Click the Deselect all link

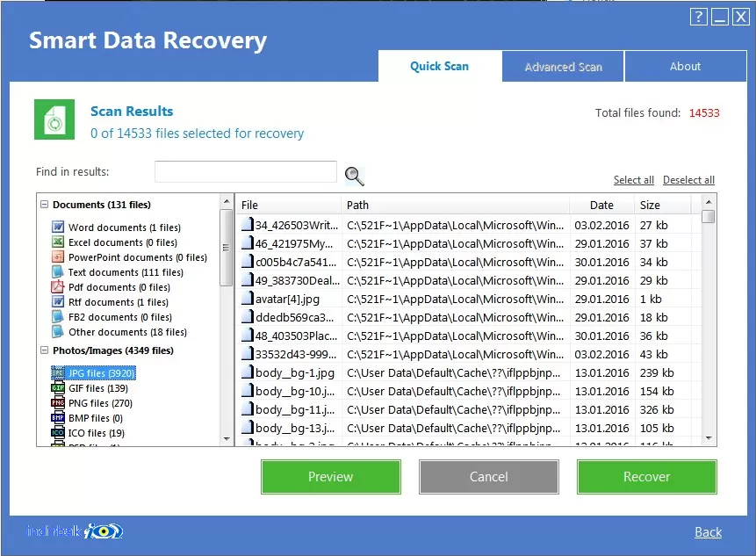pyautogui.click(x=688, y=180)
